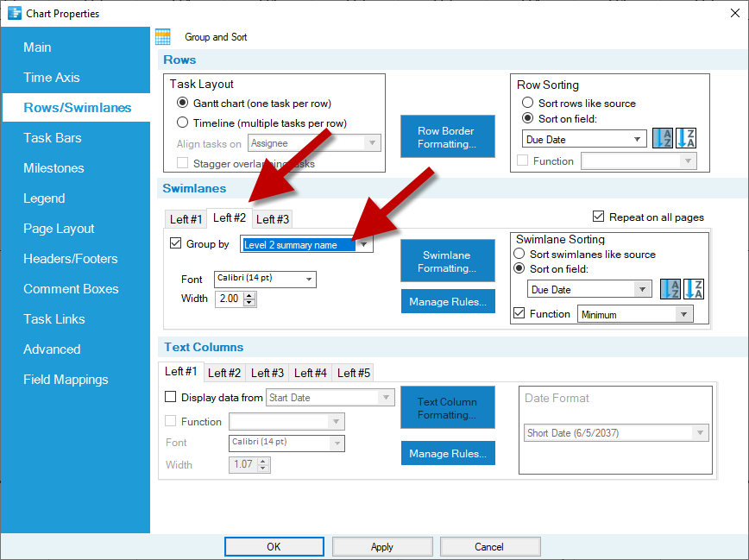Viewport: 749px width, 560px height.
Task: Open the Page Layout page
Action: 59,229
